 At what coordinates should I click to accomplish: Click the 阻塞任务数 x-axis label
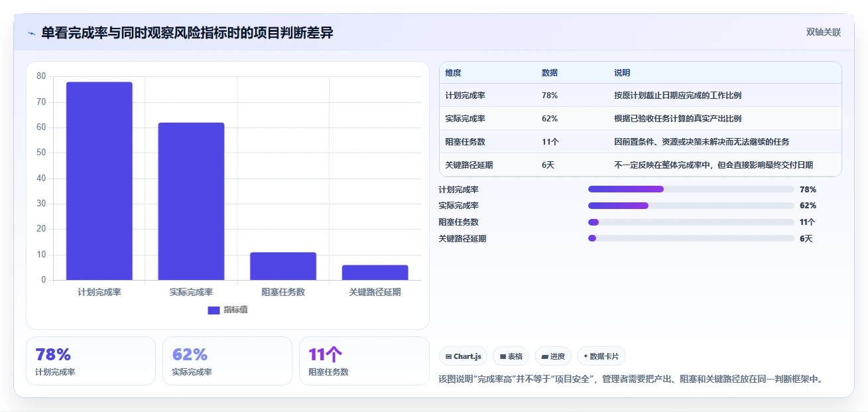(283, 292)
